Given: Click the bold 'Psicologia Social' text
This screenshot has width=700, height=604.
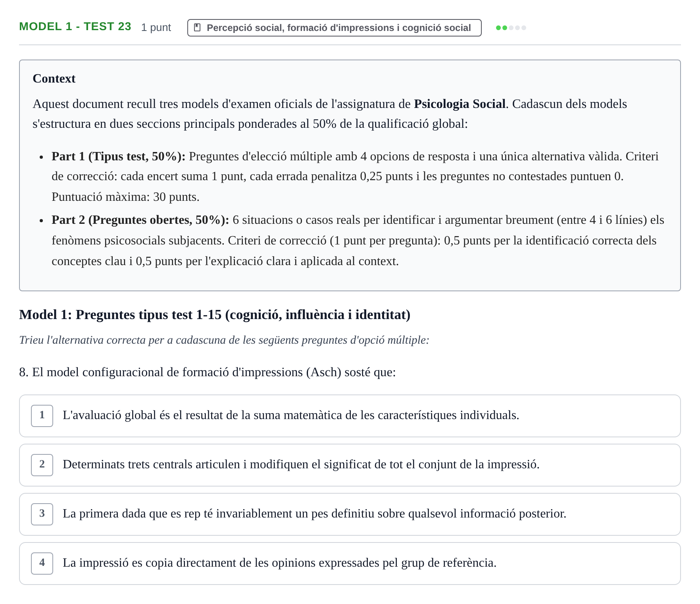Looking at the screenshot, I should click(460, 104).
